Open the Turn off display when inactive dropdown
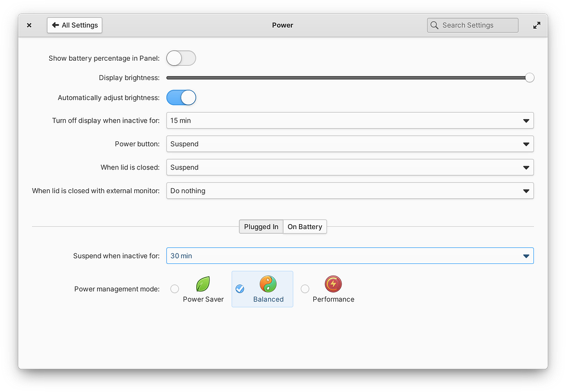Screen dimensions: 566x392 click(x=350, y=120)
